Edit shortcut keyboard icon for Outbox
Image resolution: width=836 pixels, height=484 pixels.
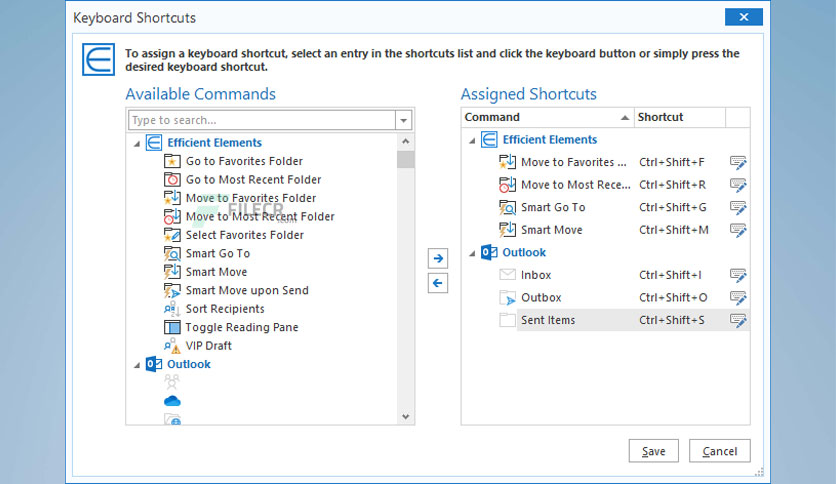pos(738,297)
